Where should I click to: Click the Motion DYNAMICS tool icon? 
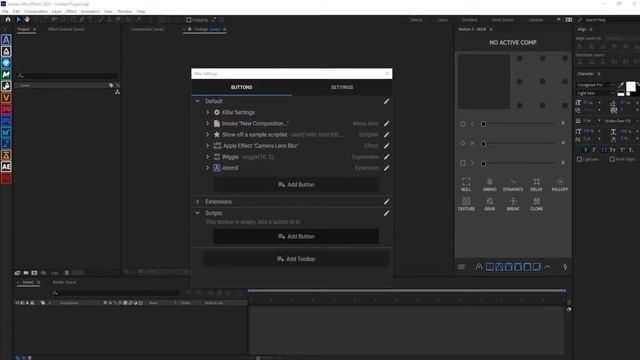(513, 184)
